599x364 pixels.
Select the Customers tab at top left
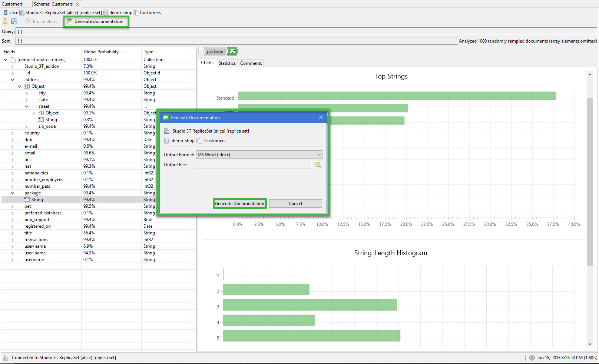12,4
